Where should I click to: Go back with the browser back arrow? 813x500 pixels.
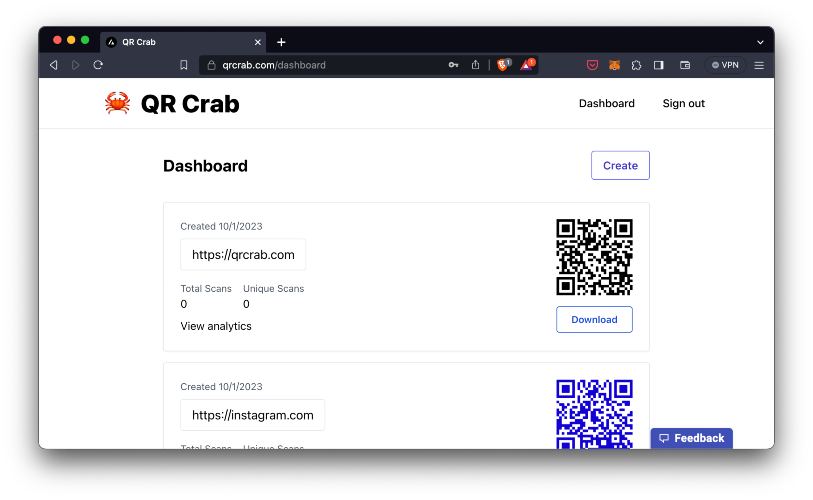[x=53, y=65]
